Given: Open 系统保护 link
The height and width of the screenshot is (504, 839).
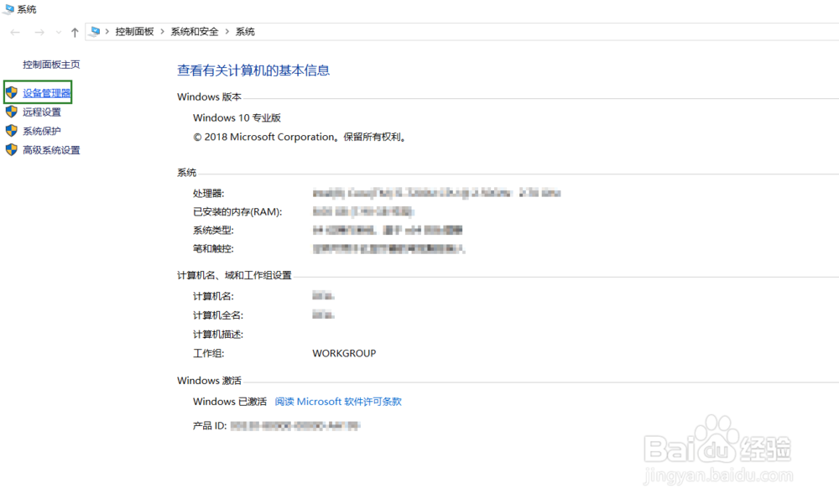Looking at the screenshot, I should click(x=42, y=131).
